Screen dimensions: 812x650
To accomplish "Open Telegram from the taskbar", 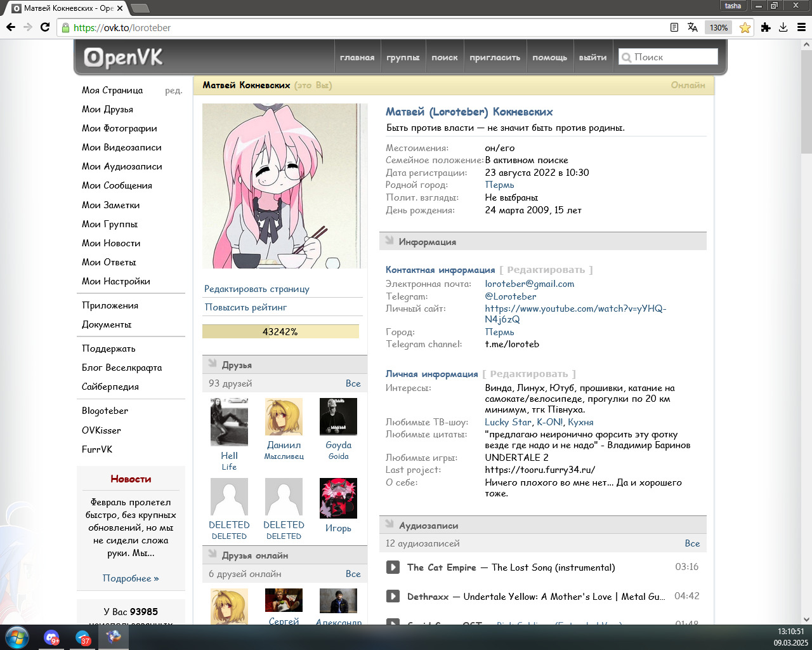I will [82, 637].
